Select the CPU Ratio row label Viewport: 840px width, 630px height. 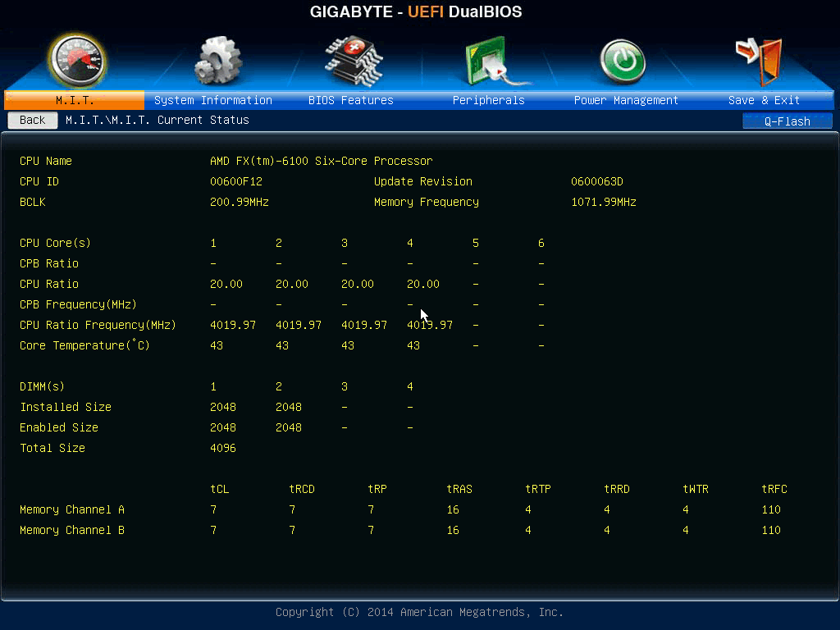click(x=49, y=284)
